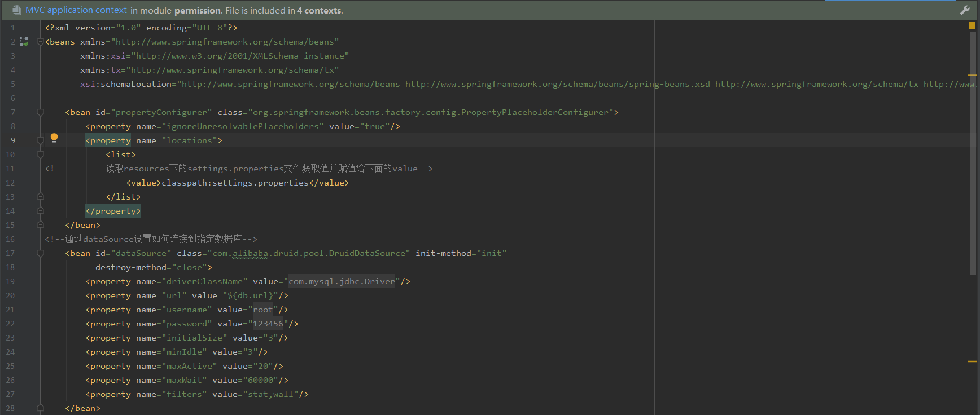Image resolution: width=980 pixels, height=415 pixels.
Task: Collapse the propertyConfigurer bean fold on line 7
Action: 40,112
